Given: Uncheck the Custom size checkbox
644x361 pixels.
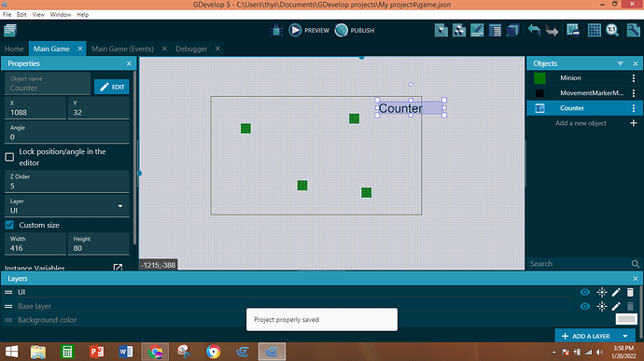Looking at the screenshot, I should coord(9,225).
